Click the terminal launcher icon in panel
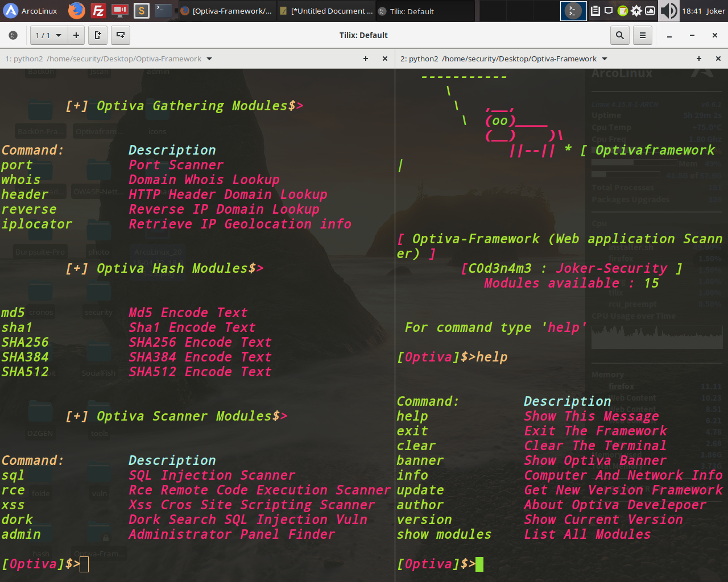 (163, 10)
